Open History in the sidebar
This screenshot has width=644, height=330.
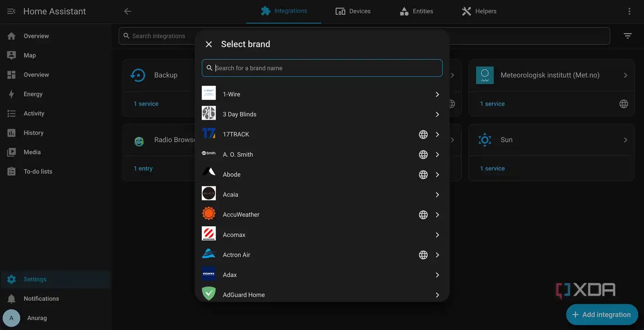coord(56,133)
